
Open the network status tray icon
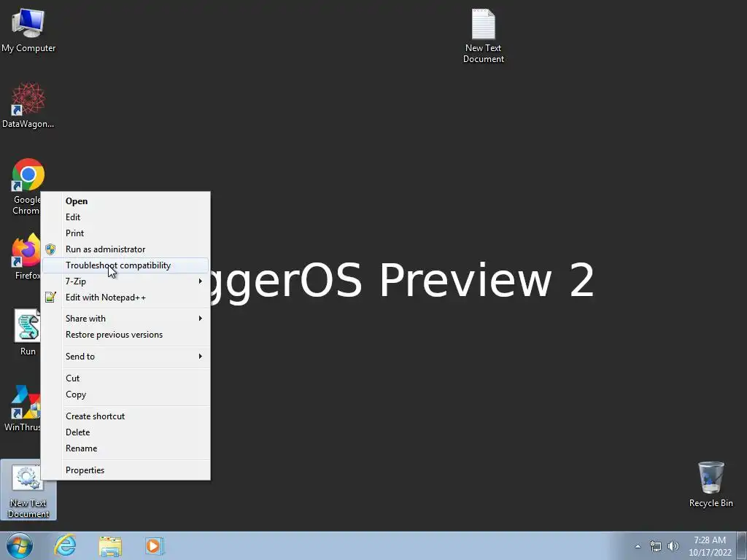(x=656, y=546)
